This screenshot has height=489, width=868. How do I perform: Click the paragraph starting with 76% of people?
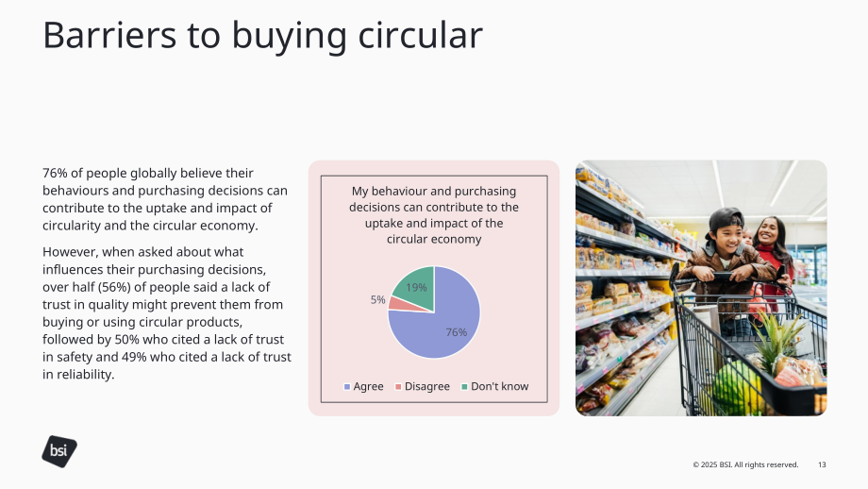click(x=165, y=199)
